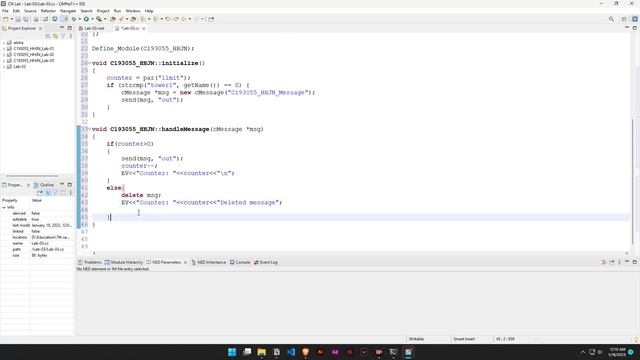Image resolution: width=640 pixels, height=360 pixels.
Task: Switch to the NED Inheritance tab
Action: (x=209, y=262)
